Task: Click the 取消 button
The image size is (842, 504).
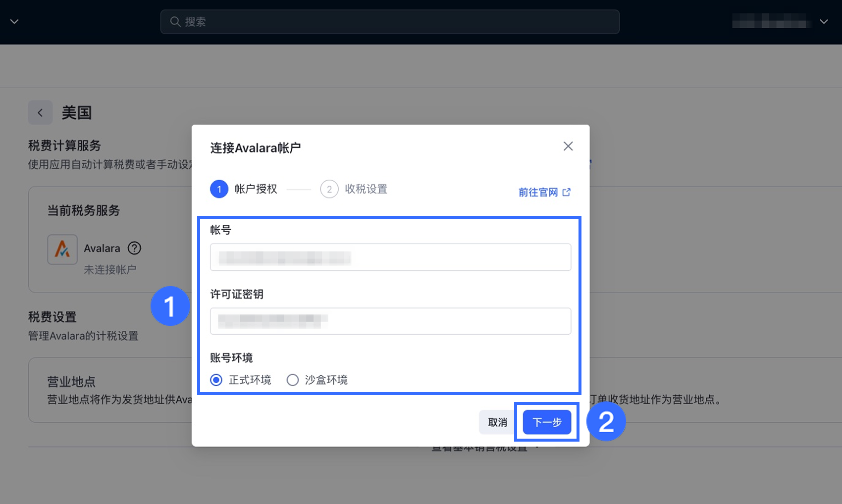Action: pyautogui.click(x=497, y=422)
